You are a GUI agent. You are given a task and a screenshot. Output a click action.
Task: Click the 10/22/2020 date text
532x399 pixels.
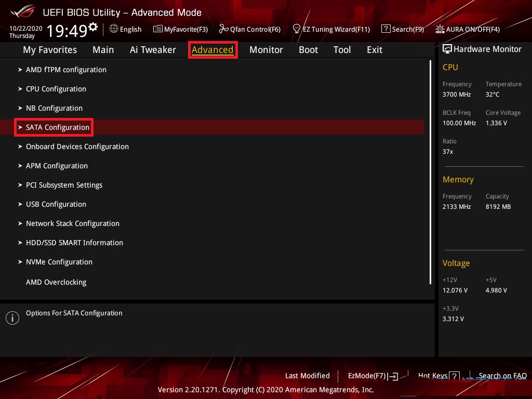[26, 28]
